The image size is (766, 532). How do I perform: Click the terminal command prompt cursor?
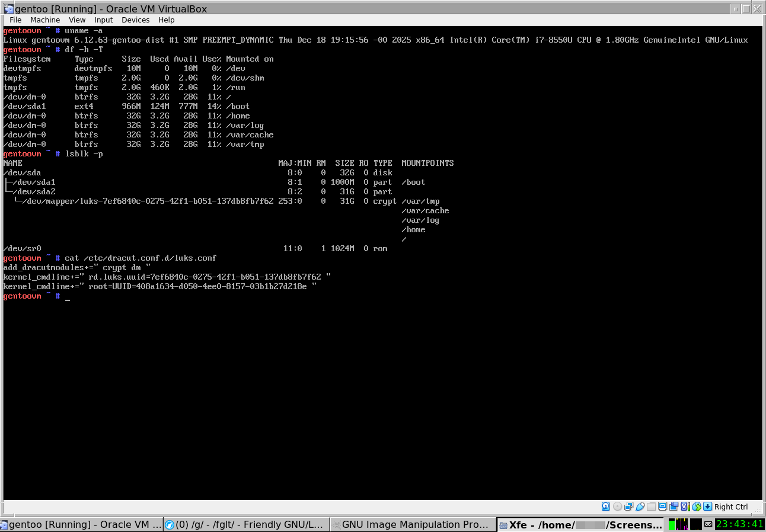(x=68, y=299)
